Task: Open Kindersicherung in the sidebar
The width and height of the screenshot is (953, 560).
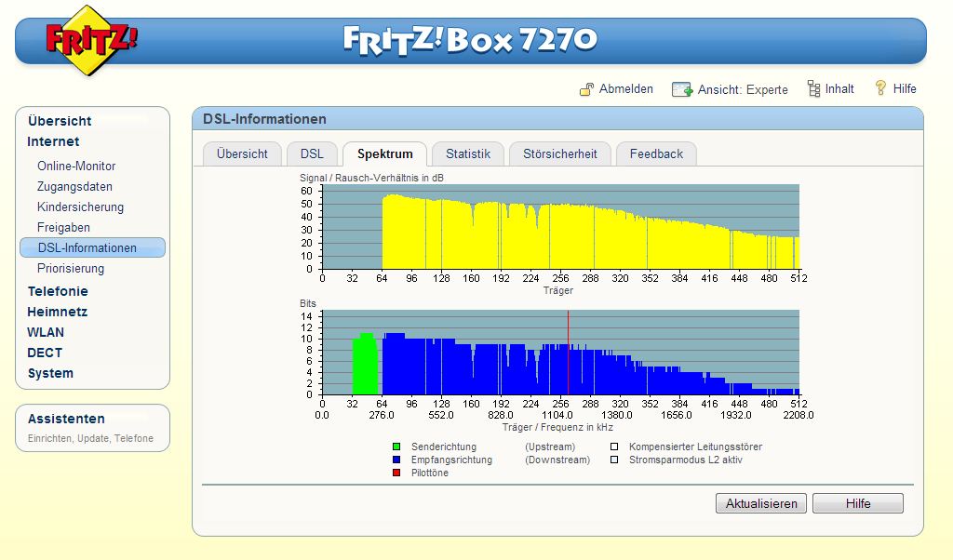Action: [80, 207]
